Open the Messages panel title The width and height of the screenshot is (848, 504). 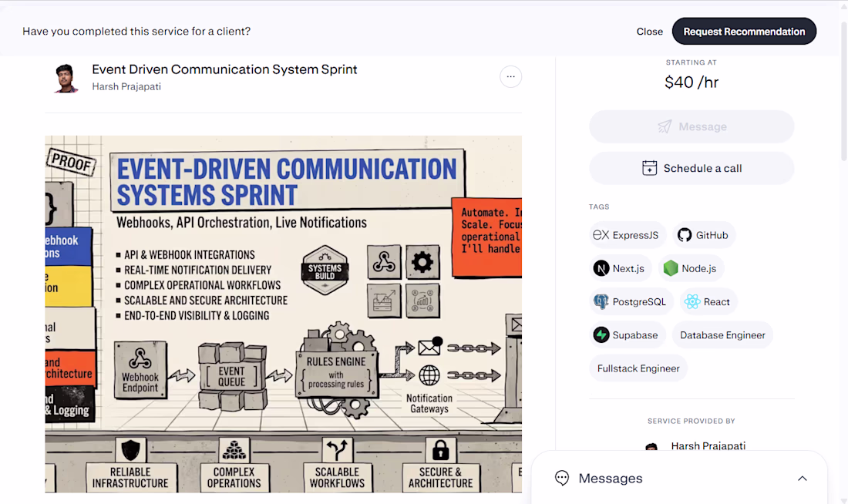[x=611, y=478]
